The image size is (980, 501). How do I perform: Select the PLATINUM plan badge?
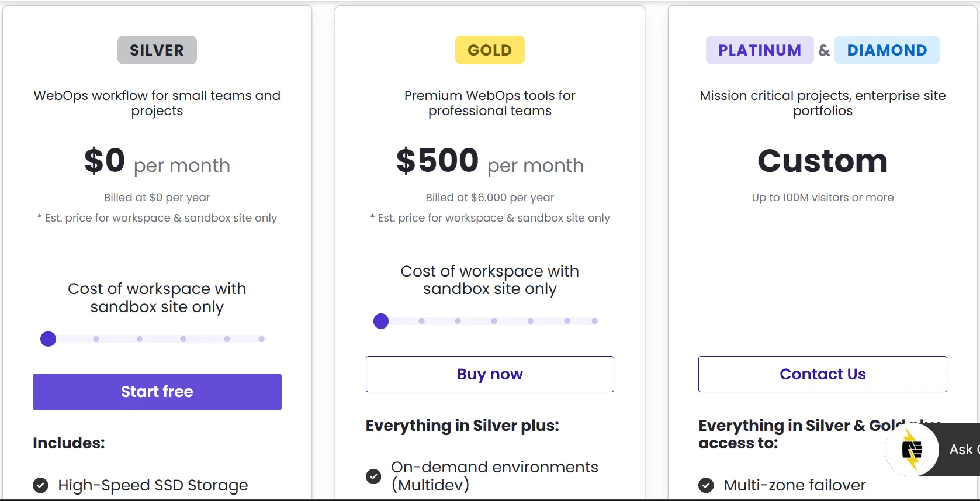pyautogui.click(x=759, y=50)
